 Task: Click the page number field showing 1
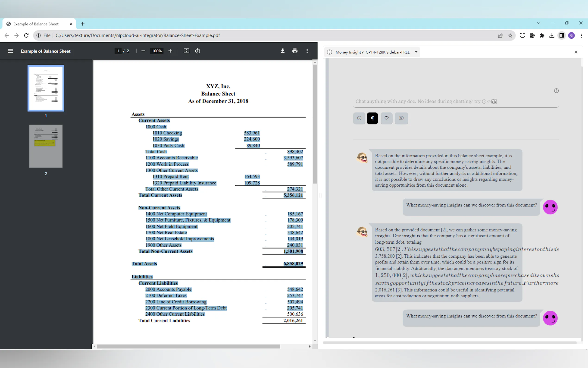tap(118, 51)
